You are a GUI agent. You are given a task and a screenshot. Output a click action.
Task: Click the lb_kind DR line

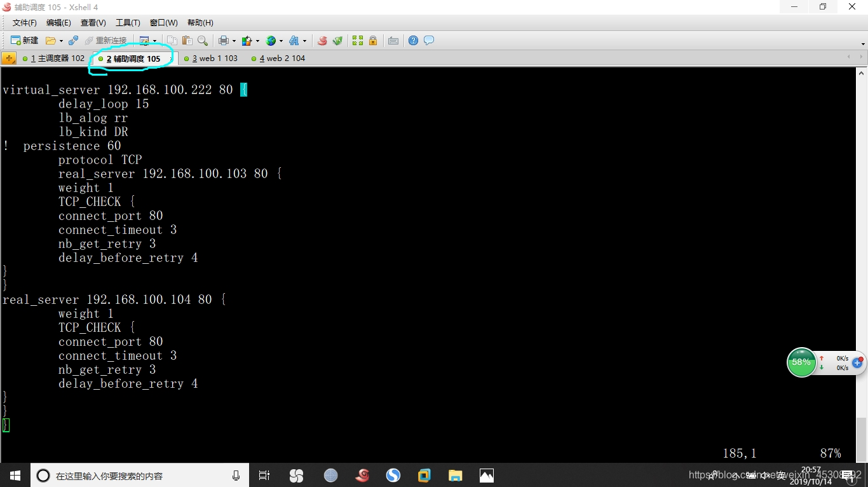pos(93,132)
